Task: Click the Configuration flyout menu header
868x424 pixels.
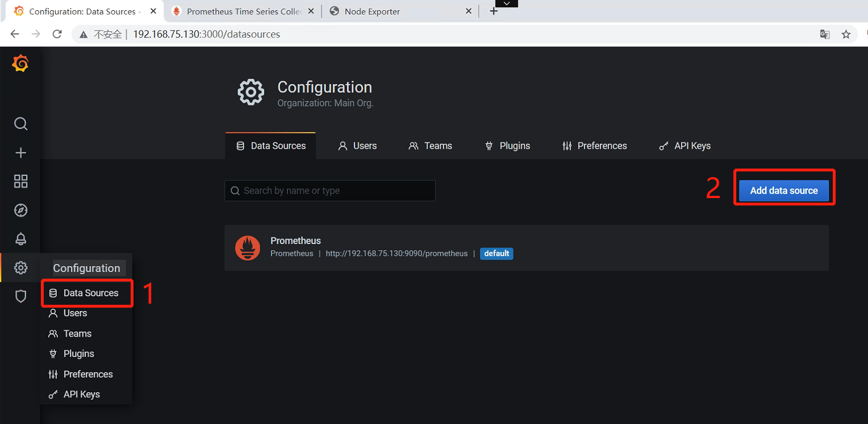Action: click(86, 268)
